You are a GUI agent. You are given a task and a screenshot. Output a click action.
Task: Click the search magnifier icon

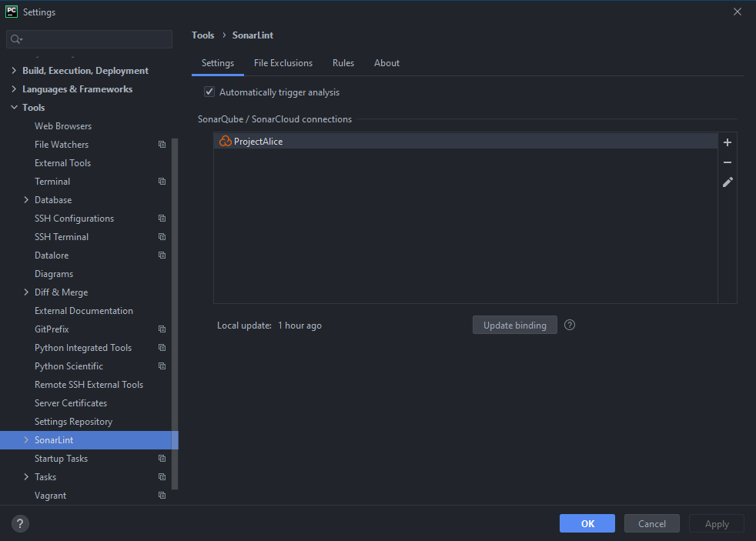(16, 39)
